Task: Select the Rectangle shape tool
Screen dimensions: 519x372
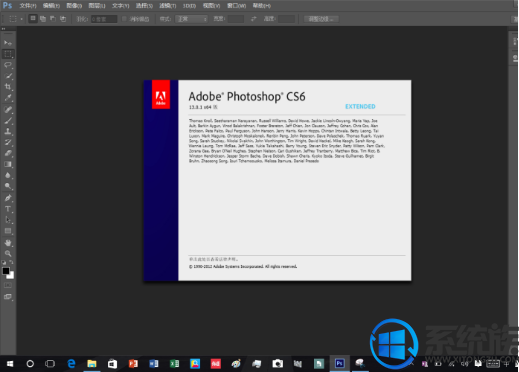Action: coord(8,231)
